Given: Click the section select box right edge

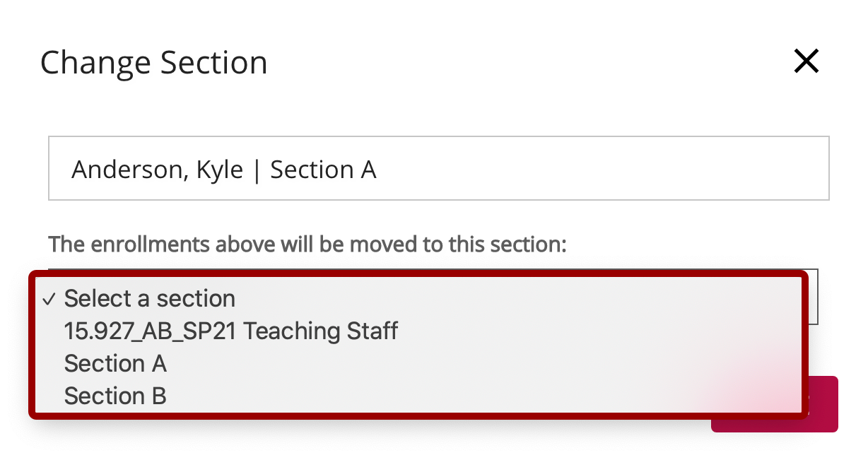Looking at the screenshot, I should 812,297.
